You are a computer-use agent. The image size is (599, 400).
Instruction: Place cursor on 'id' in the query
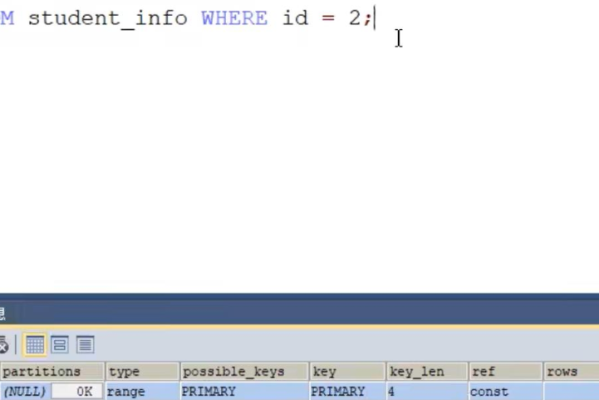pyautogui.click(x=295, y=18)
